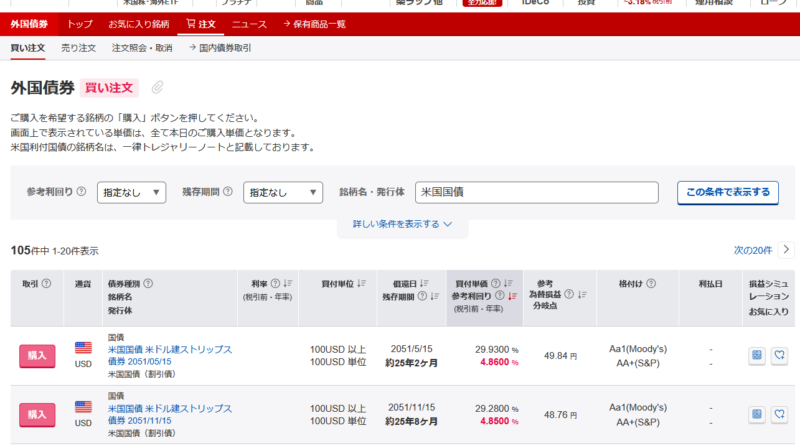Click the 4.8500 % yield value
800x446 pixels.
(x=499, y=421)
